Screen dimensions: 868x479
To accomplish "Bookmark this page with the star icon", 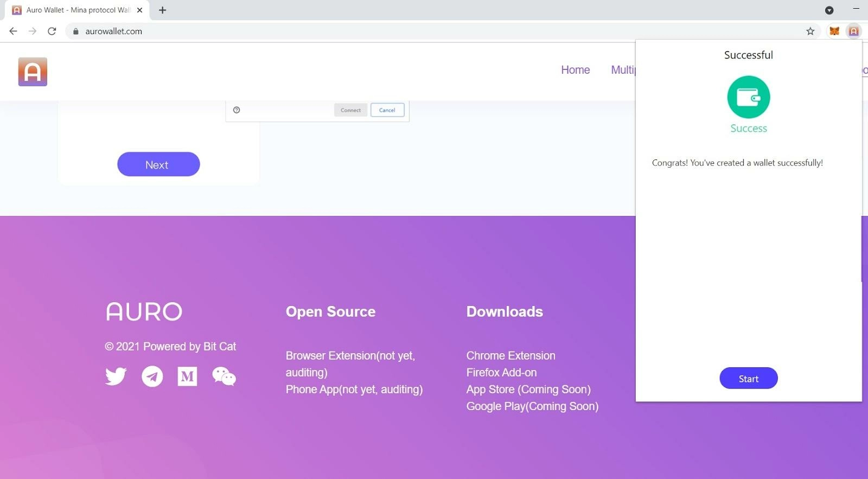I will [810, 31].
